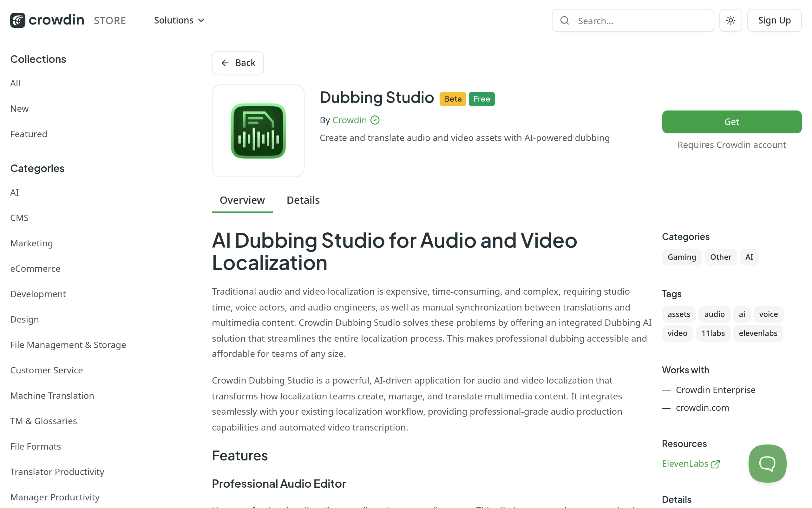Click the verified badge next to Crowdin
This screenshot has height=508, width=812.
tap(375, 120)
